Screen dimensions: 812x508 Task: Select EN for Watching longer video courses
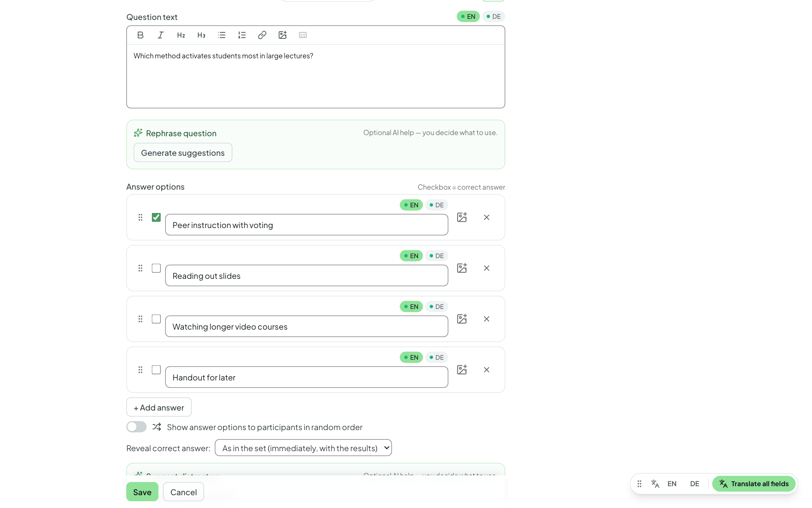tap(411, 307)
